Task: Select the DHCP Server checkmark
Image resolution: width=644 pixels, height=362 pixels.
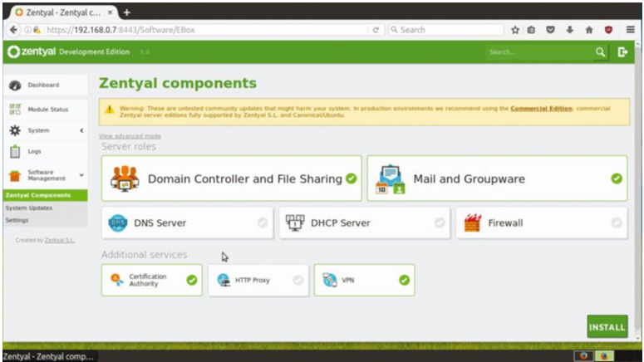Action: 440,223
